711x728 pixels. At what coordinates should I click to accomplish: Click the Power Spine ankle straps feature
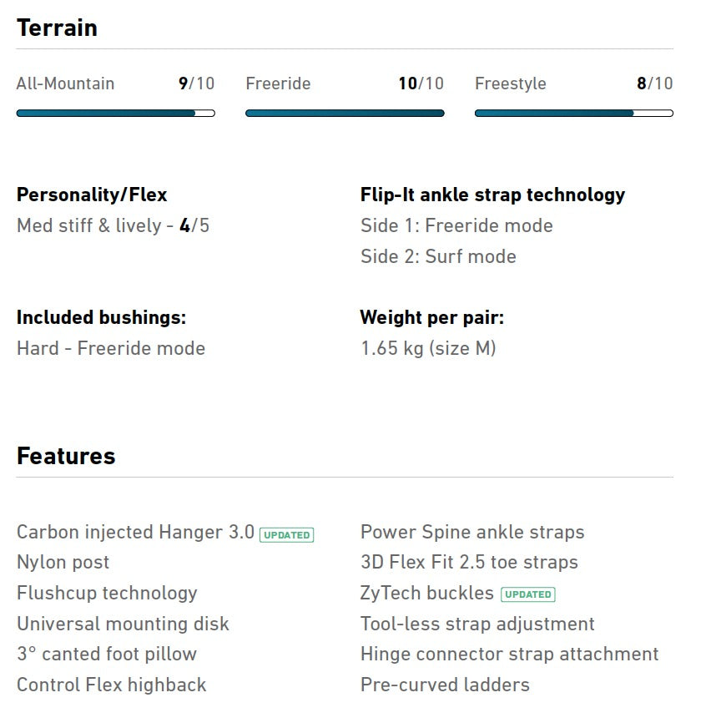point(472,532)
